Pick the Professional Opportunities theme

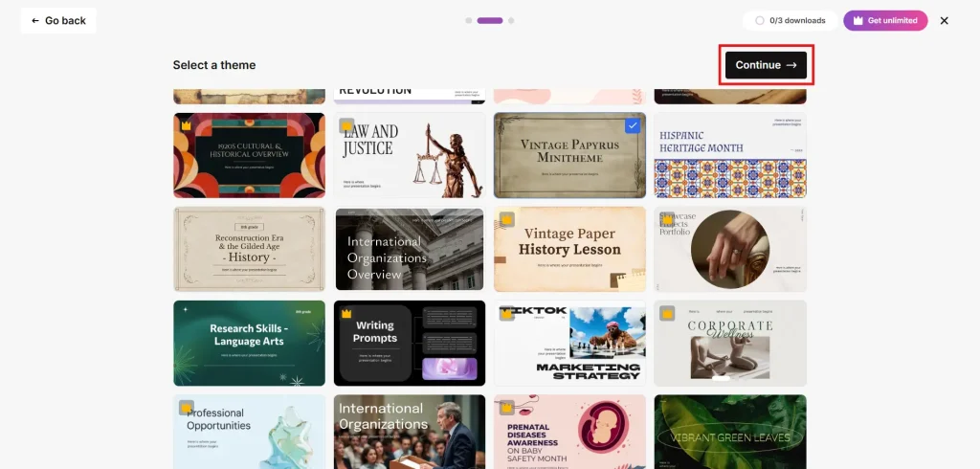click(250, 432)
